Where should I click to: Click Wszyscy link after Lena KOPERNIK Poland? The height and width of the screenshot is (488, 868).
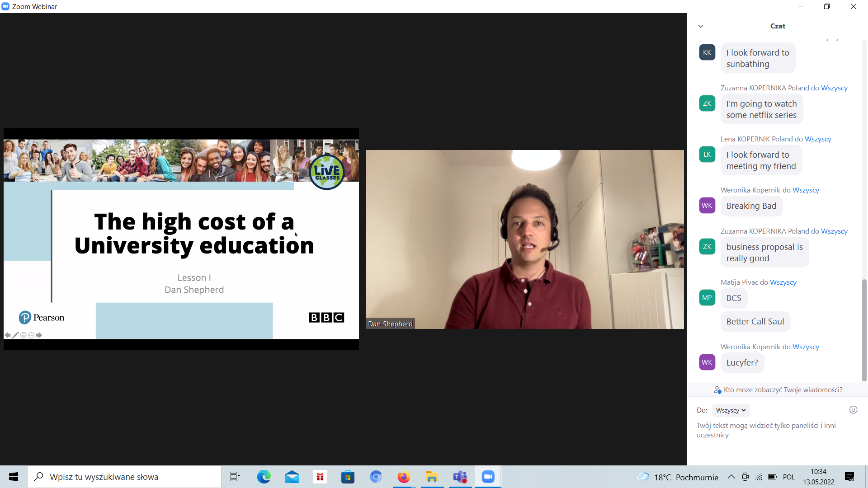click(x=818, y=139)
